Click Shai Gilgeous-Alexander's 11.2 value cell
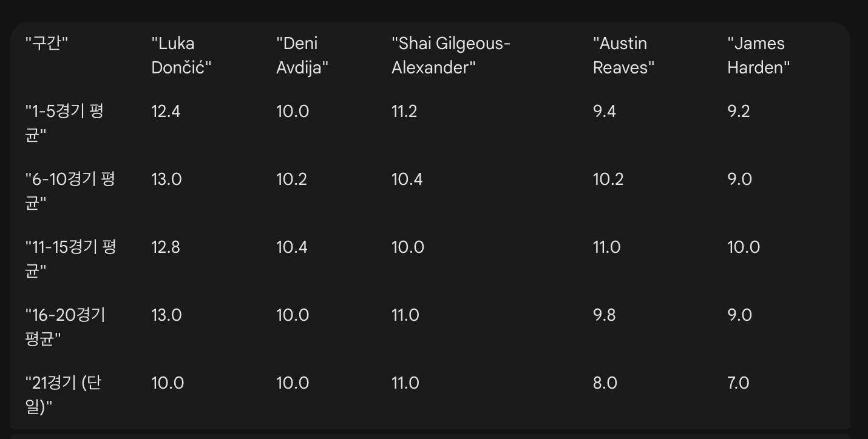This screenshot has height=439, width=868. click(x=404, y=112)
